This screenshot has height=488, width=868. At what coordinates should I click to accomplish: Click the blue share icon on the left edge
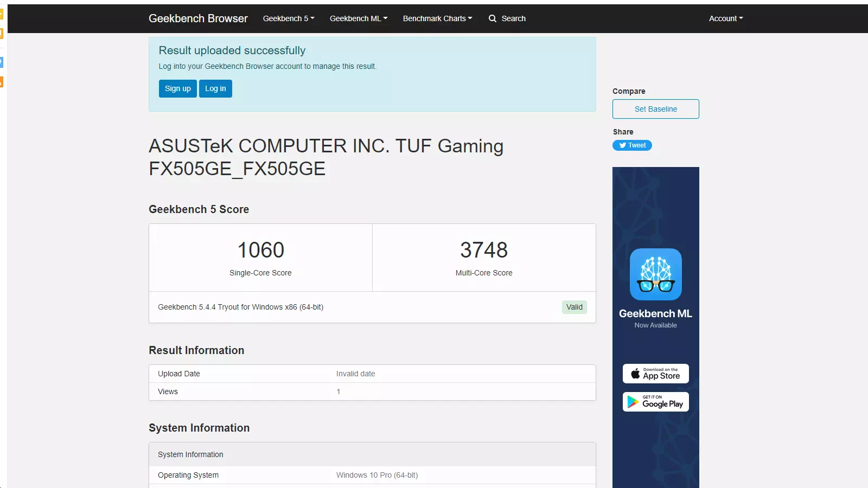[2, 62]
